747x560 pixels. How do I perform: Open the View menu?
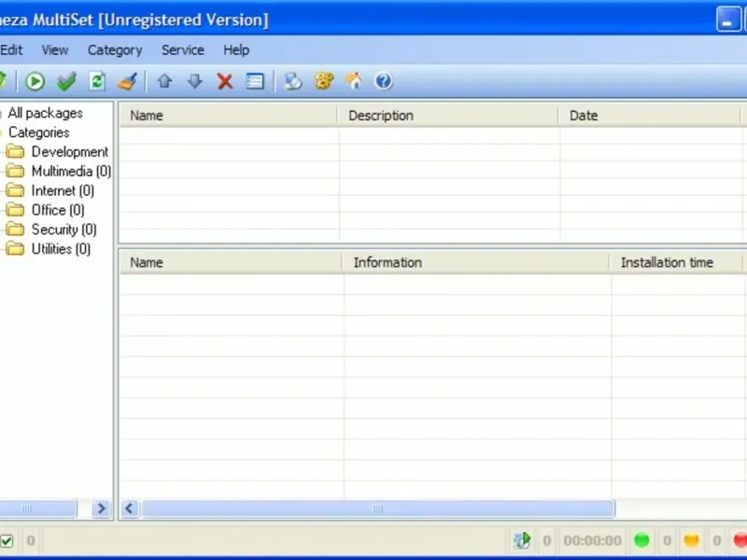pos(55,50)
